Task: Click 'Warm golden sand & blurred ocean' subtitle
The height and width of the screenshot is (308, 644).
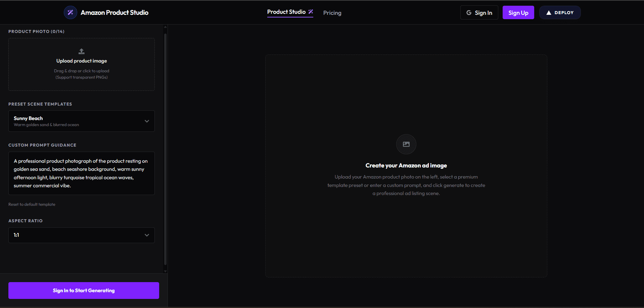Action: click(x=46, y=125)
